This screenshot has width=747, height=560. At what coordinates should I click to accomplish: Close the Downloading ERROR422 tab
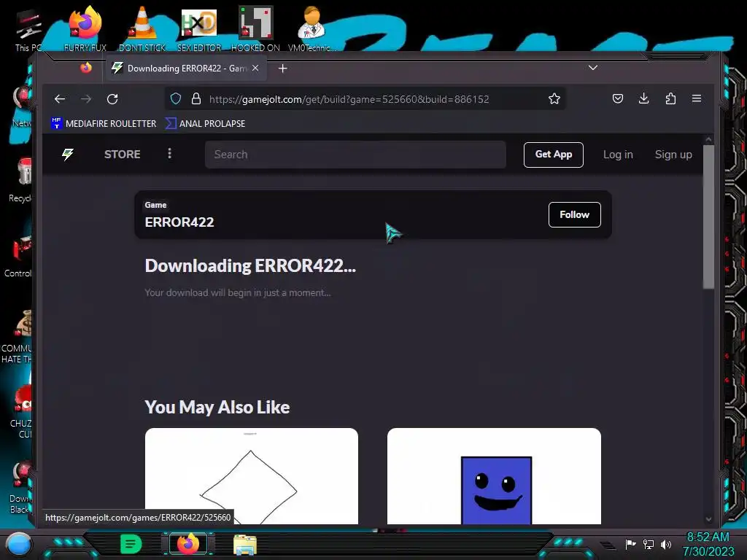coord(255,68)
